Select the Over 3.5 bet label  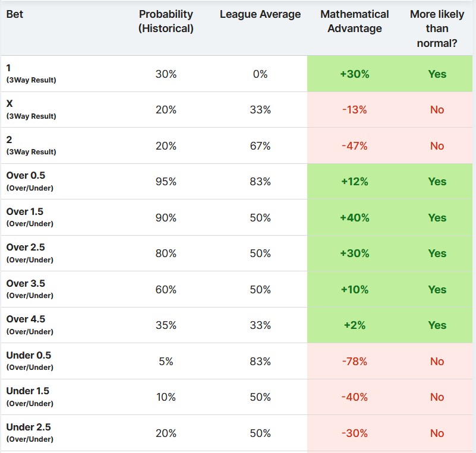tap(26, 284)
